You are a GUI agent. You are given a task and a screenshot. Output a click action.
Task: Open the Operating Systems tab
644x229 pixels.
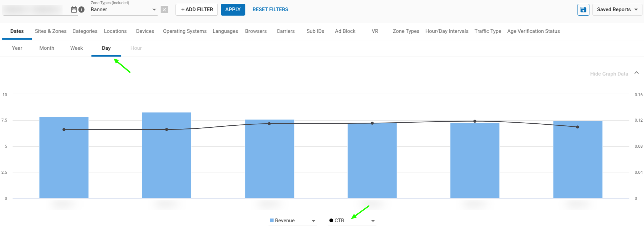tap(185, 31)
